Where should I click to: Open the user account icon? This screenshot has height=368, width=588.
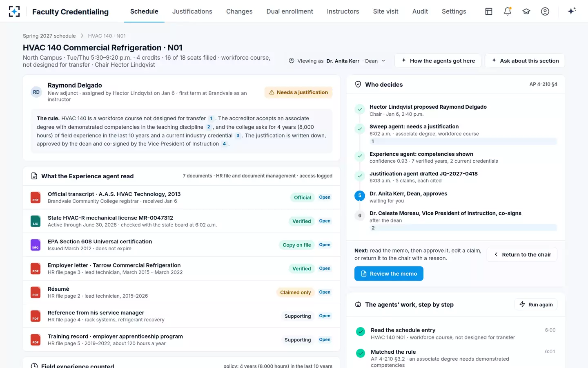click(545, 11)
